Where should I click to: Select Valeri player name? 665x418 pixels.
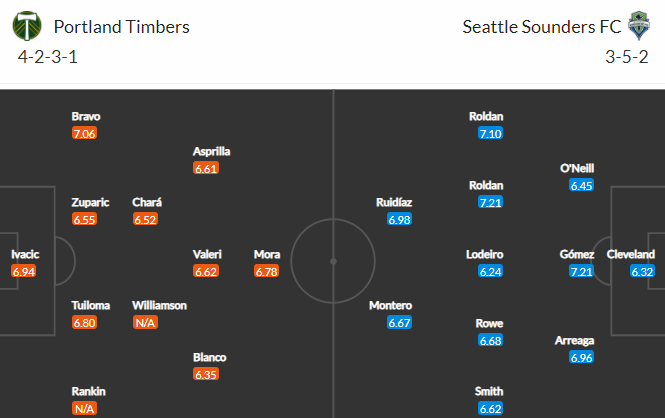coord(207,254)
